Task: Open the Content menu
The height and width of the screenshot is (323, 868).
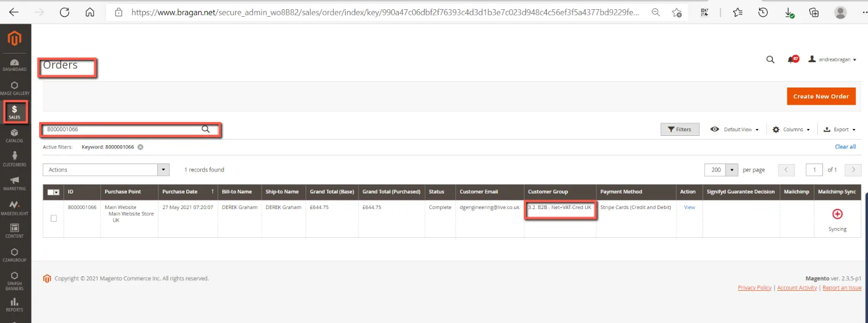Action: point(14,231)
